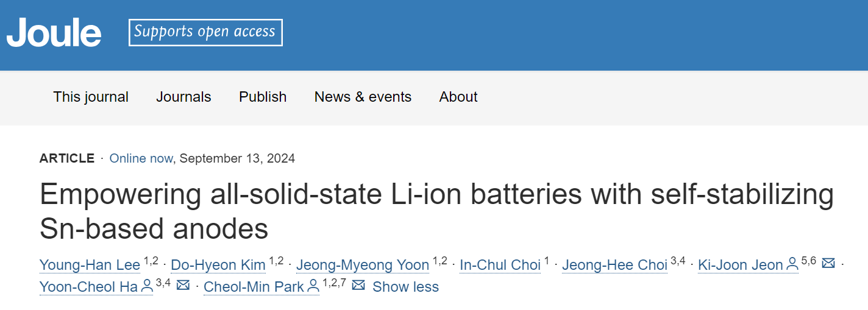
Task: Click the person icon beside Yoon-Cheol Ha
Action: (147, 286)
